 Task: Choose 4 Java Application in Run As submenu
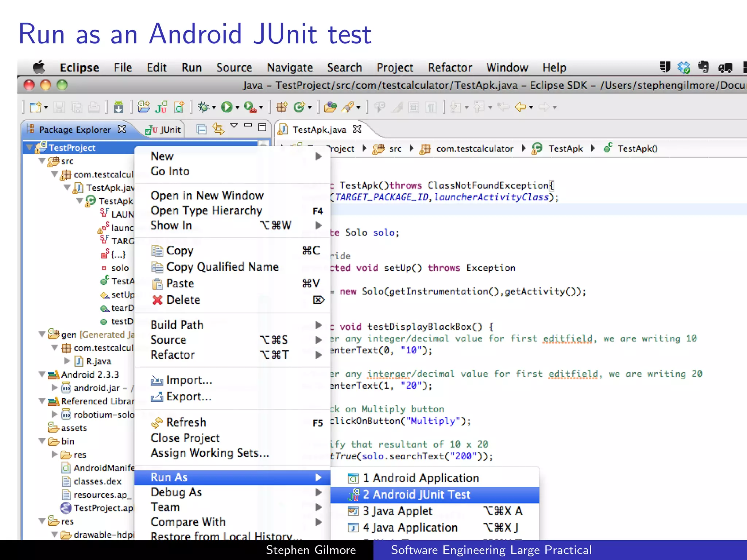[x=435, y=528]
